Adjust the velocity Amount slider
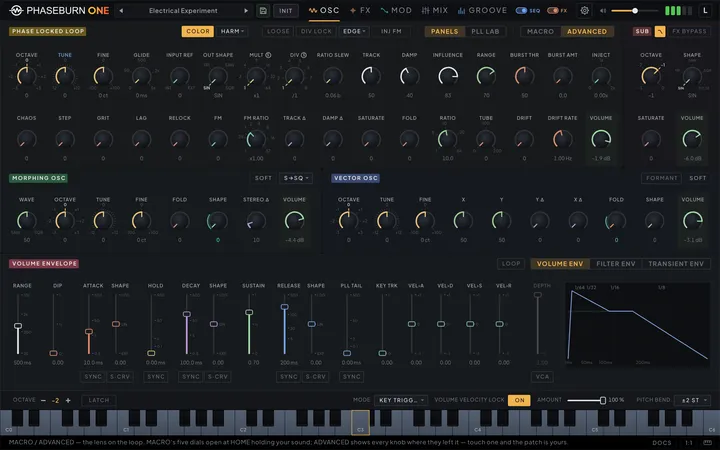Viewport: 720px width, 450px height. coord(586,400)
